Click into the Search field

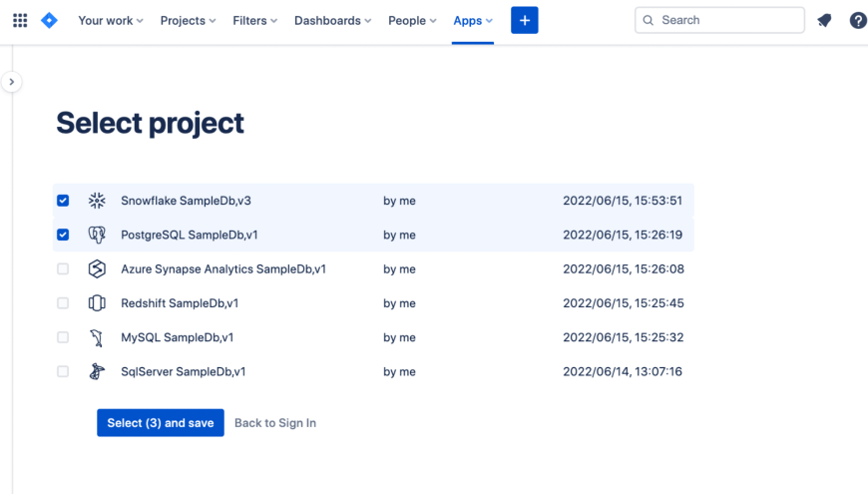coord(728,20)
